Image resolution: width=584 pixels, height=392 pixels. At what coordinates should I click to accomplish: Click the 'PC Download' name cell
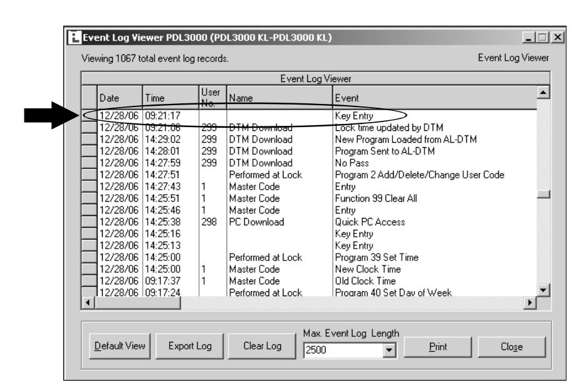tap(256, 222)
